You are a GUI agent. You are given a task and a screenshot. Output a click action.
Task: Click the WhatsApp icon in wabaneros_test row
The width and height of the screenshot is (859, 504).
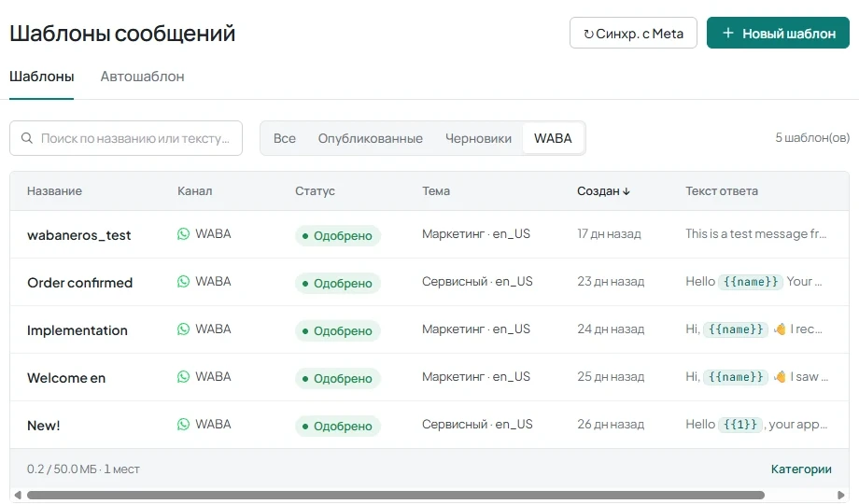(184, 234)
